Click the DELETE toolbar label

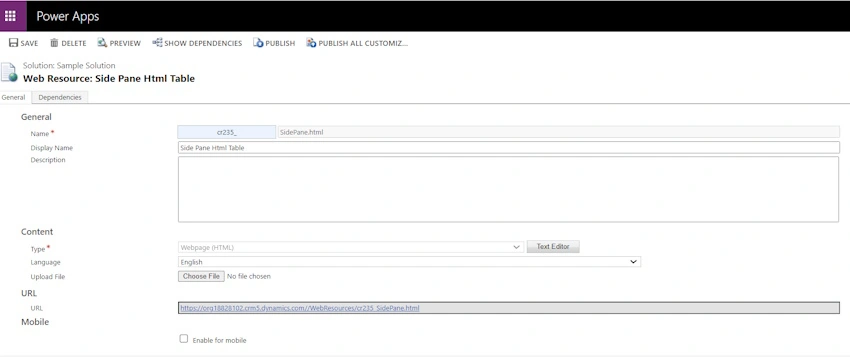point(74,43)
